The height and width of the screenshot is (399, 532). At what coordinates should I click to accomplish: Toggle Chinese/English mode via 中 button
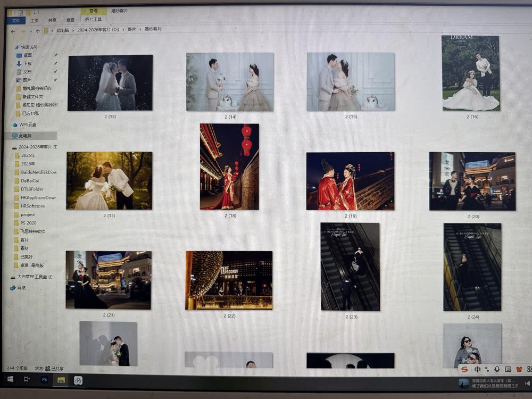[477, 369]
